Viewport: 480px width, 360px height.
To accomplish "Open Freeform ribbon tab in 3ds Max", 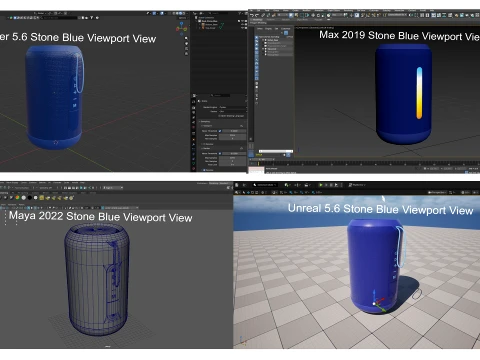I will (x=271, y=20).
